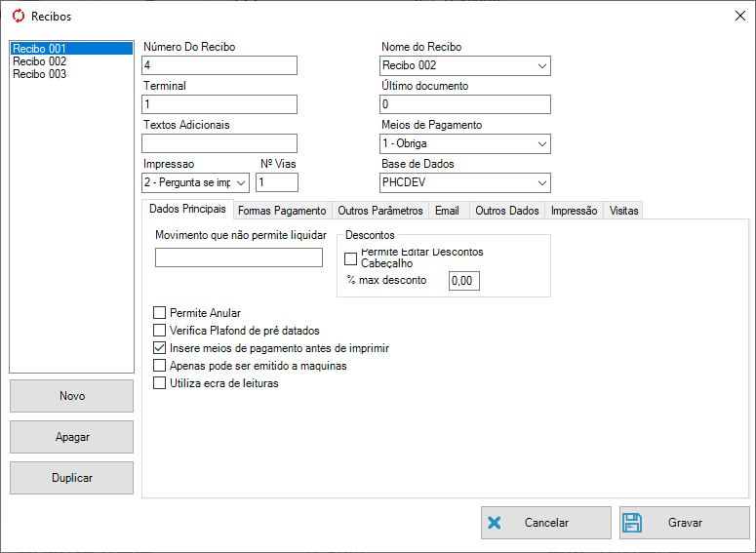Image resolution: width=756 pixels, height=553 pixels.
Task: Uncheck Insere meios de pagamento antes de imprimir
Action: pyautogui.click(x=160, y=348)
